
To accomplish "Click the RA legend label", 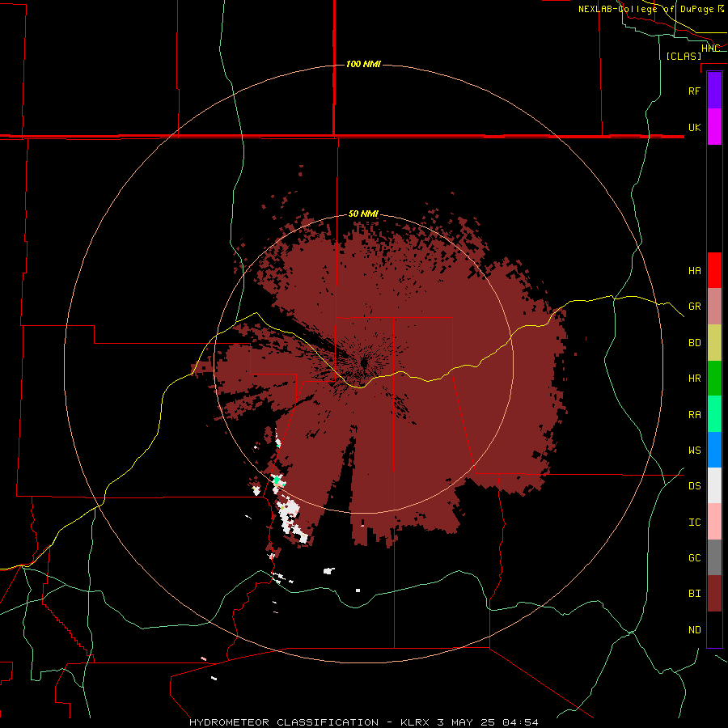I will [x=694, y=415].
